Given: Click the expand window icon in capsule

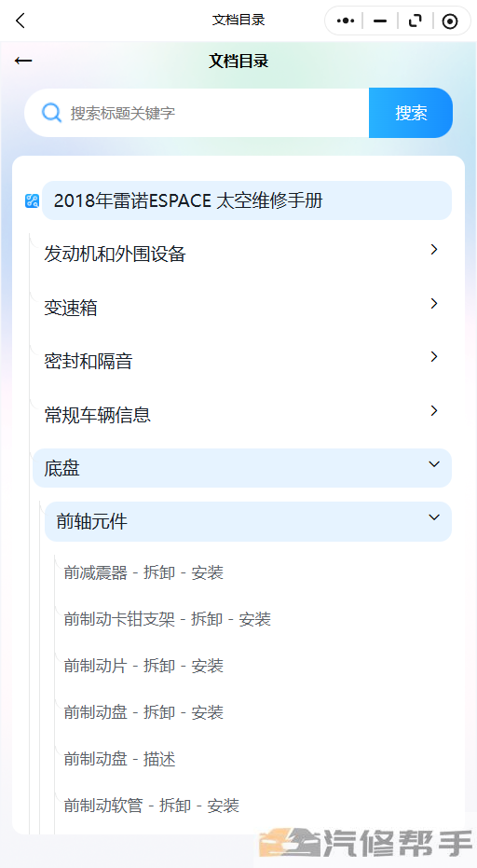Looking at the screenshot, I should pos(415,21).
